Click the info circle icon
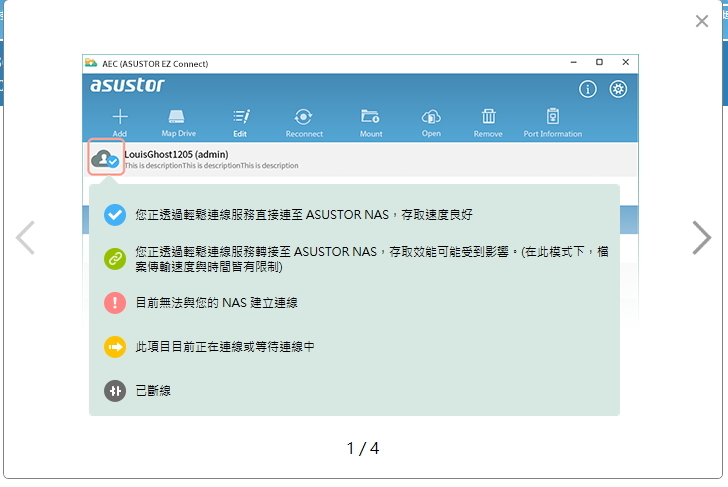The image size is (728, 487). [x=587, y=89]
